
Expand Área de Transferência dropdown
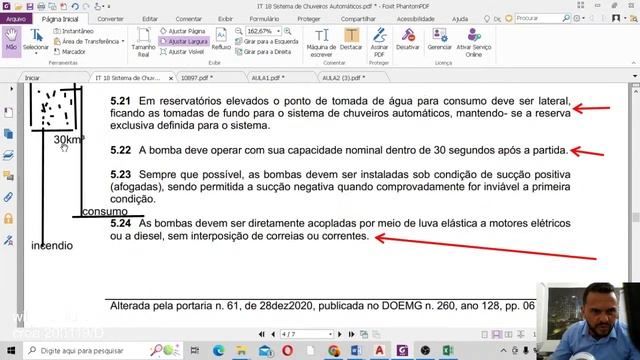(123, 42)
